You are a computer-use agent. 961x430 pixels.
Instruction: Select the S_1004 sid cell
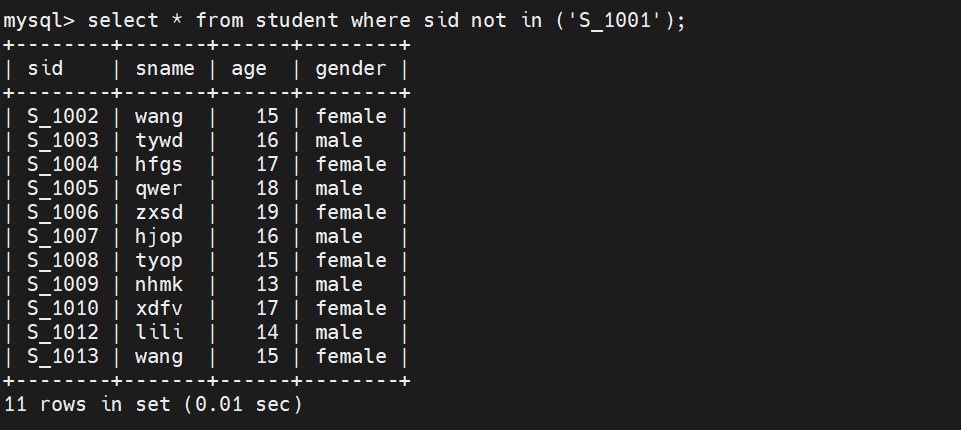click(x=63, y=165)
